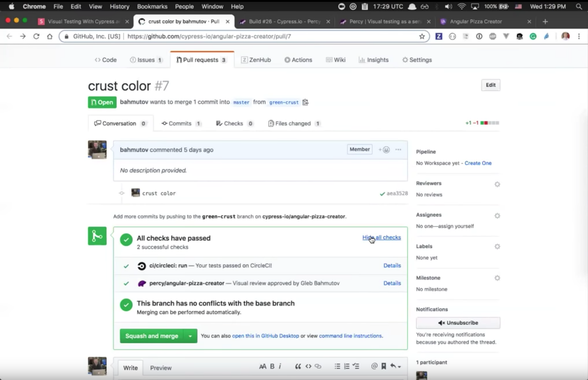This screenshot has height=380, width=588.
Task: Open the saved reply dropdown in editor toolbar
Action: [395, 366]
